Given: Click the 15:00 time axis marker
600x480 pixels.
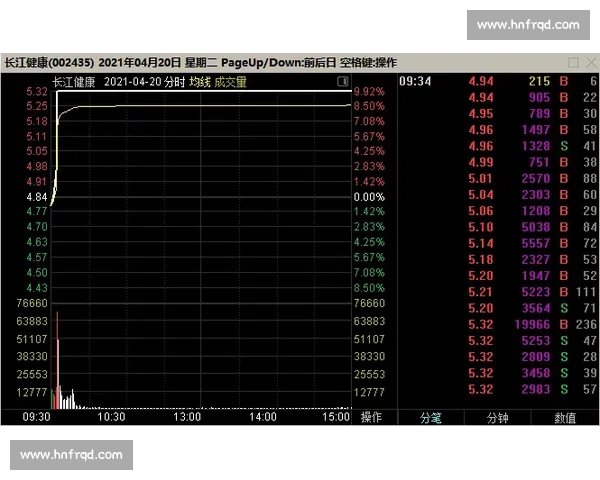Looking at the screenshot, I should click(336, 416).
